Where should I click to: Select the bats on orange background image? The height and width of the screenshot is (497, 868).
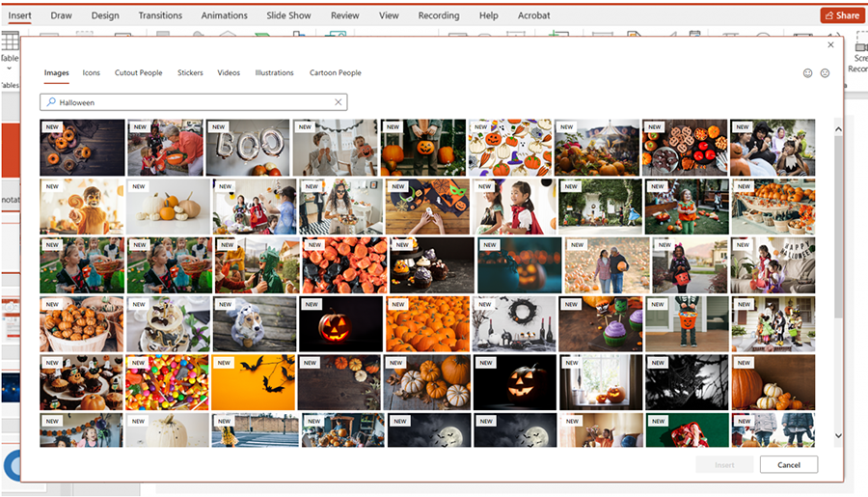pyautogui.click(x=253, y=382)
